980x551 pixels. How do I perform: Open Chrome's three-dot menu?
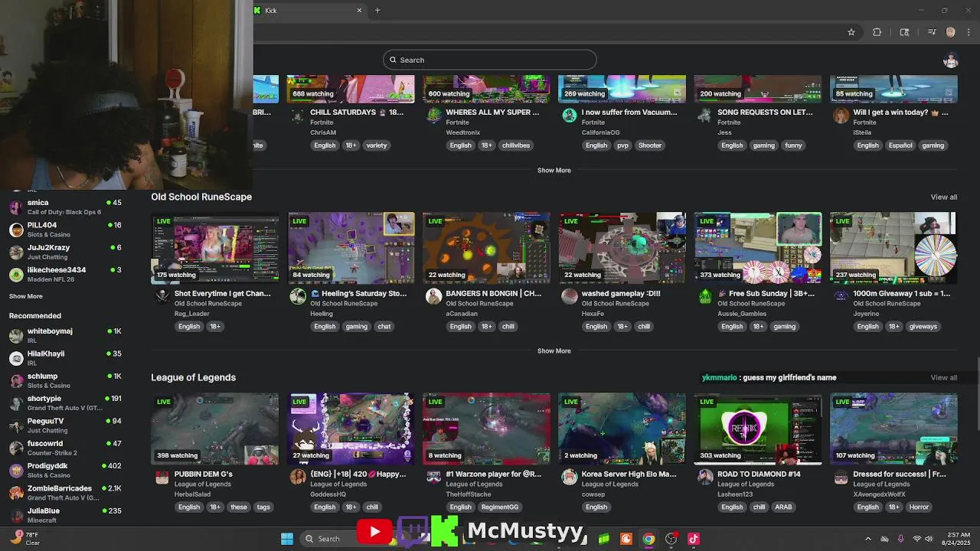tap(969, 32)
